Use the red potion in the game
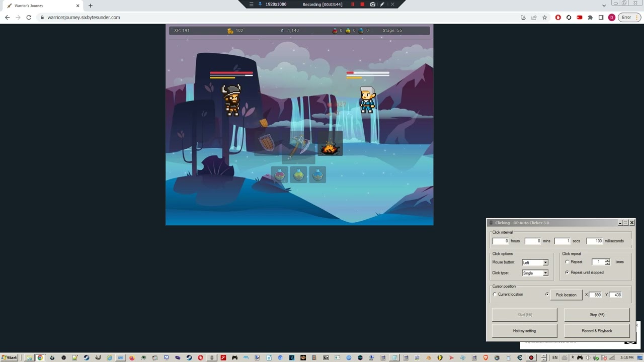Image resolution: width=644 pixels, height=362 pixels. click(x=279, y=175)
